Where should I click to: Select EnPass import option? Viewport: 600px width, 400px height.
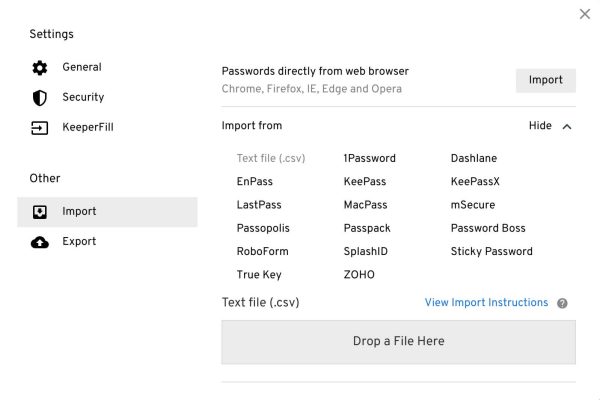254,181
